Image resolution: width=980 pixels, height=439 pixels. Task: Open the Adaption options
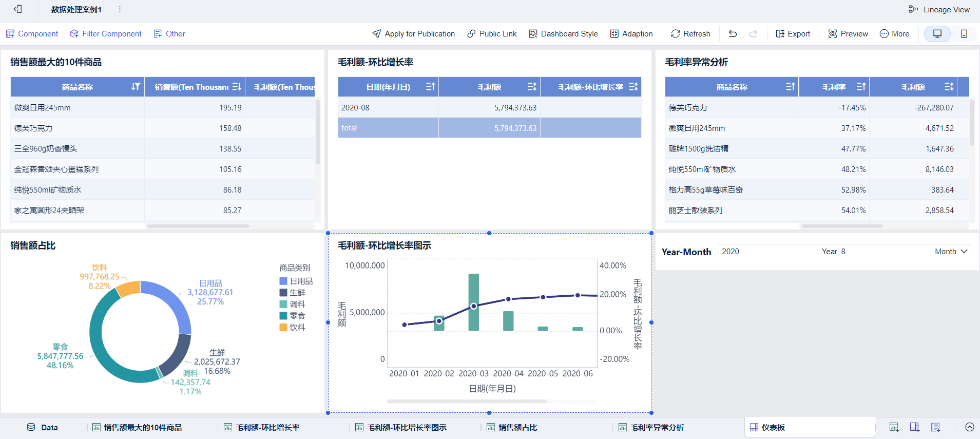point(631,34)
